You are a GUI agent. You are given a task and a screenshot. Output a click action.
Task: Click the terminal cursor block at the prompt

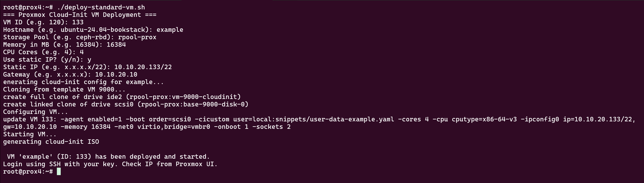tap(59, 171)
